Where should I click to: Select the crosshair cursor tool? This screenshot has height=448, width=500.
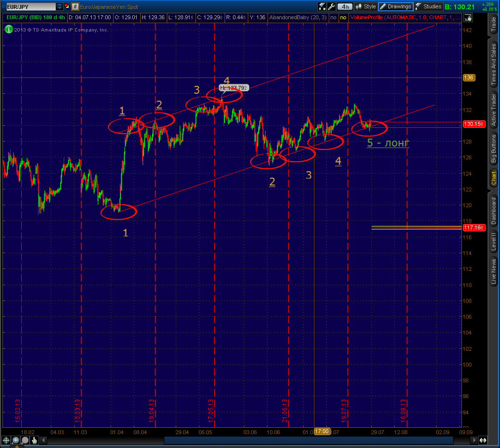[x=6, y=440]
